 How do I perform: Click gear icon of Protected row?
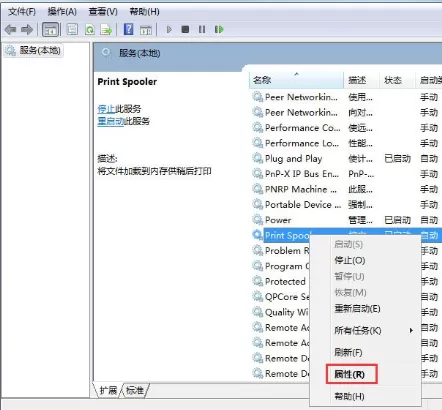click(257, 281)
